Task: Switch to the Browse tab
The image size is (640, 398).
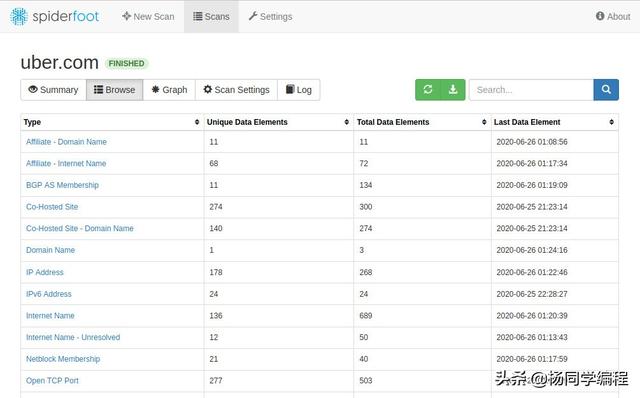Action: pos(115,90)
